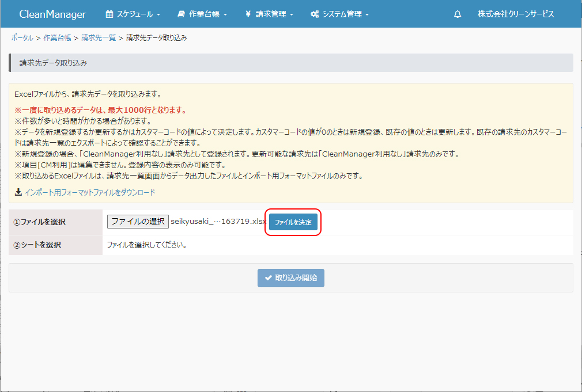Expand the navbar 作業台帳 dropdown arrow
Viewport: 582px width, 392px height.
(225, 14)
